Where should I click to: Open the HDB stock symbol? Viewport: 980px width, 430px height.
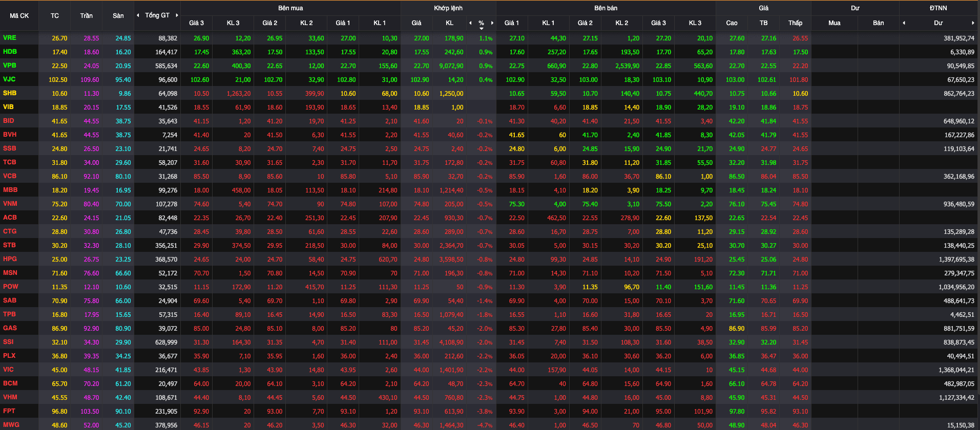click(10, 52)
